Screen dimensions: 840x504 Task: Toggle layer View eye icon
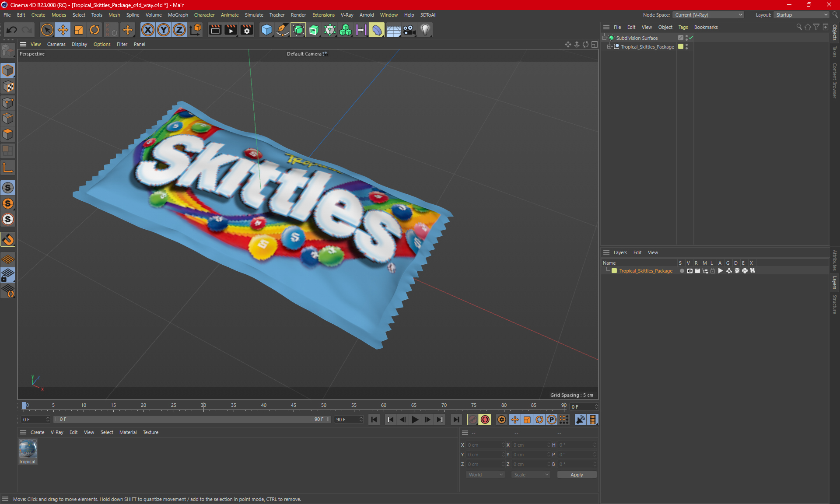click(689, 271)
